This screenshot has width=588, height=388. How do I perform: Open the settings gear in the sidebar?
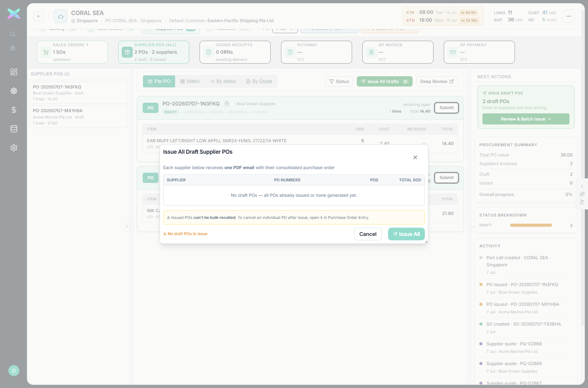pos(14,148)
